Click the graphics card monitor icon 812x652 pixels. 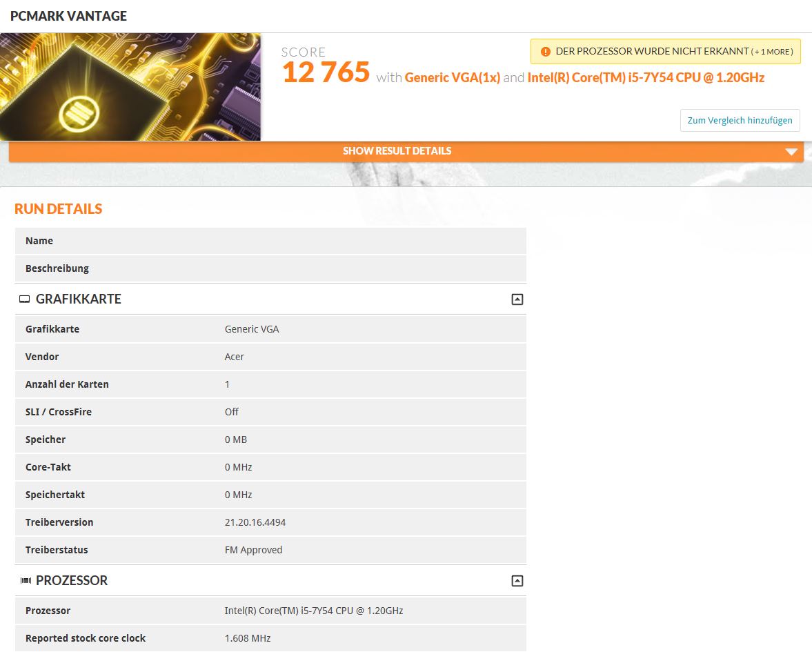(24, 299)
